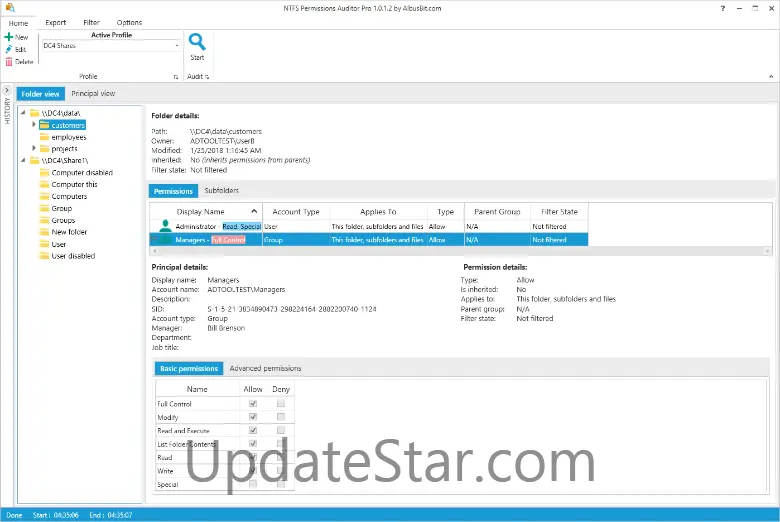Open the Export ribbon tab
Viewport: 780px width, 522px height.
click(x=56, y=22)
